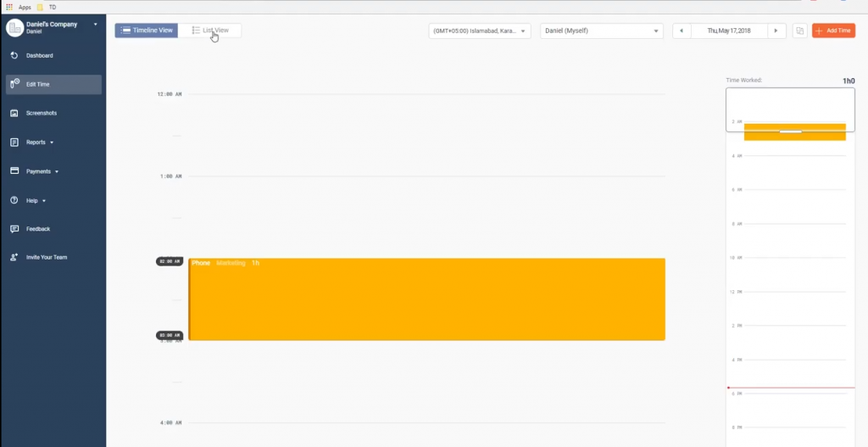Click the Thu, May 17, 2018 date field
Screen dimensions: 868x447
(729, 31)
